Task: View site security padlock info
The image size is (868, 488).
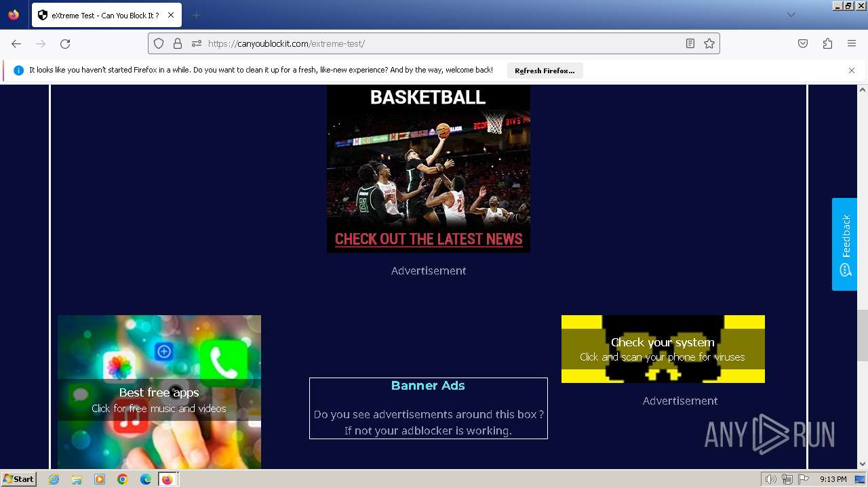Action: (x=178, y=43)
